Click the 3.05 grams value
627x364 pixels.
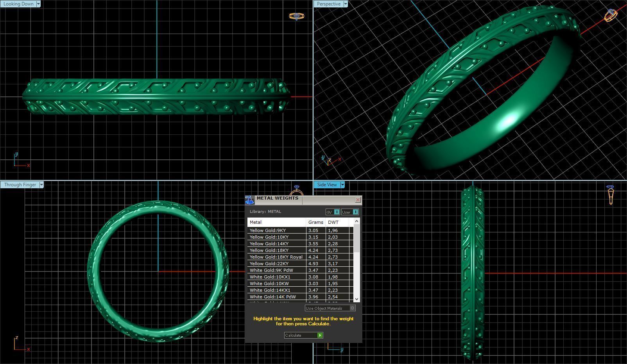point(313,230)
